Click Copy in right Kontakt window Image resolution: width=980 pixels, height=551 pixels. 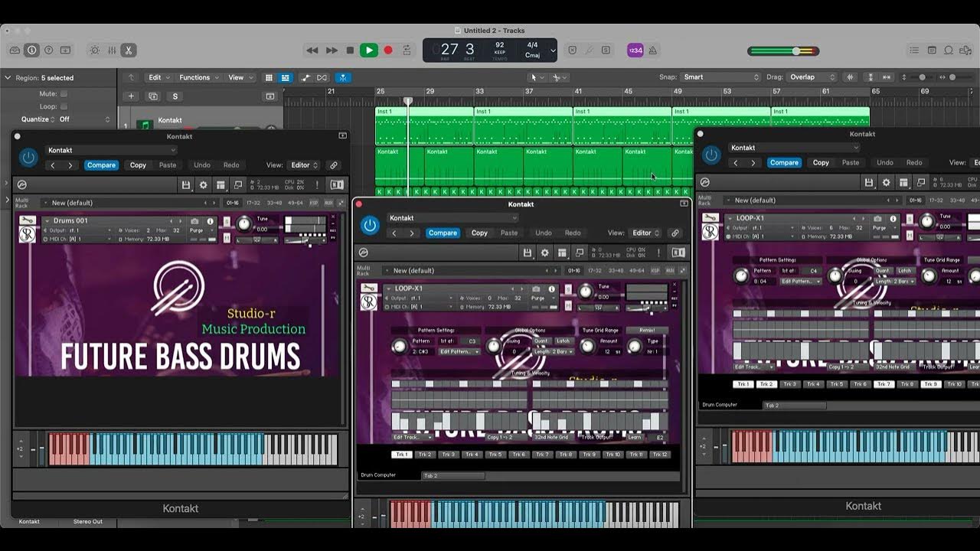pyautogui.click(x=821, y=163)
